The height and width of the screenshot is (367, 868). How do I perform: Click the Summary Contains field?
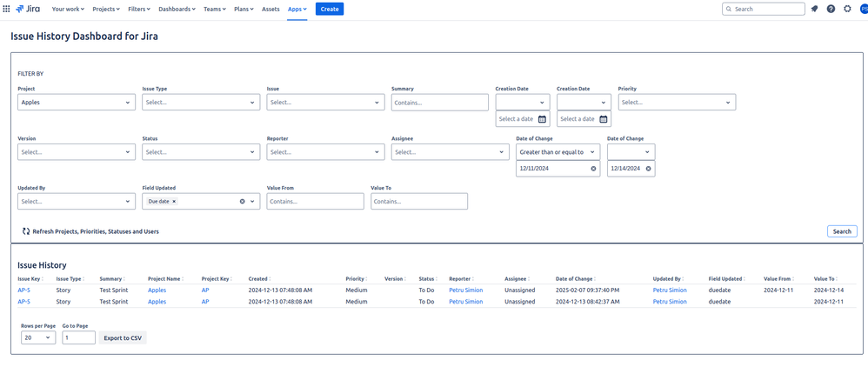coord(440,103)
